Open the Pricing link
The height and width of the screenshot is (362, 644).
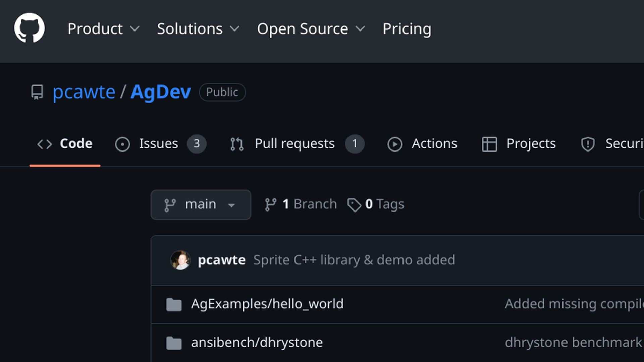pos(407,29)
